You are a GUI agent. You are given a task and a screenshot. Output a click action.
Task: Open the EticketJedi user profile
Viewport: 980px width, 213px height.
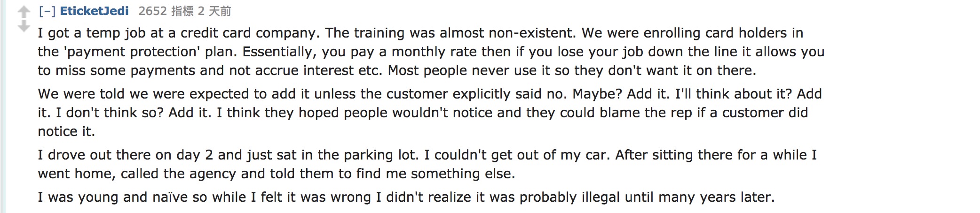(94, 11)
